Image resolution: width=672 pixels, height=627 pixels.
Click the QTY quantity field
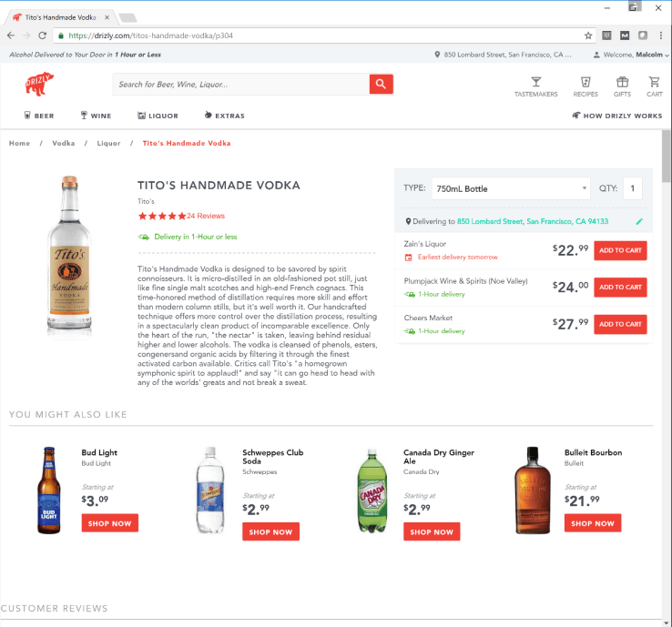coord(633,188)
